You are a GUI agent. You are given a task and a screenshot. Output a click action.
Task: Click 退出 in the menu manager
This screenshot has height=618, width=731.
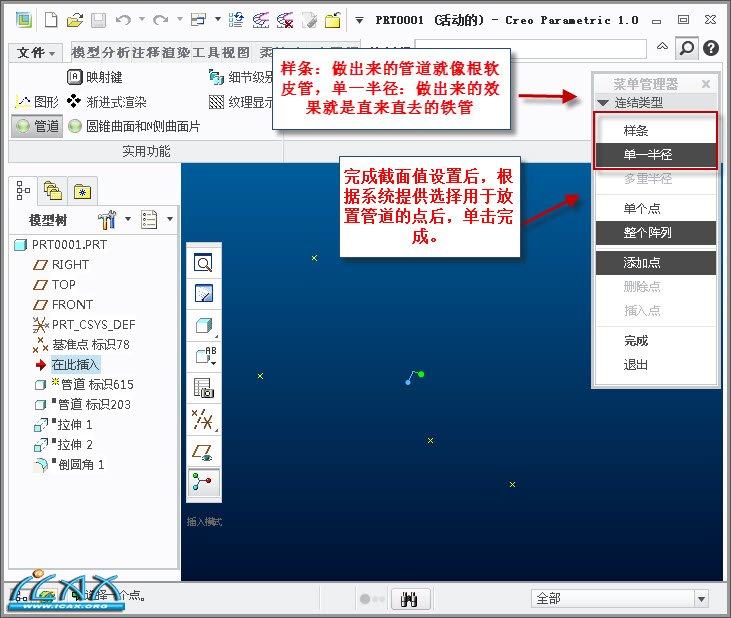click(x=655, y=364)
